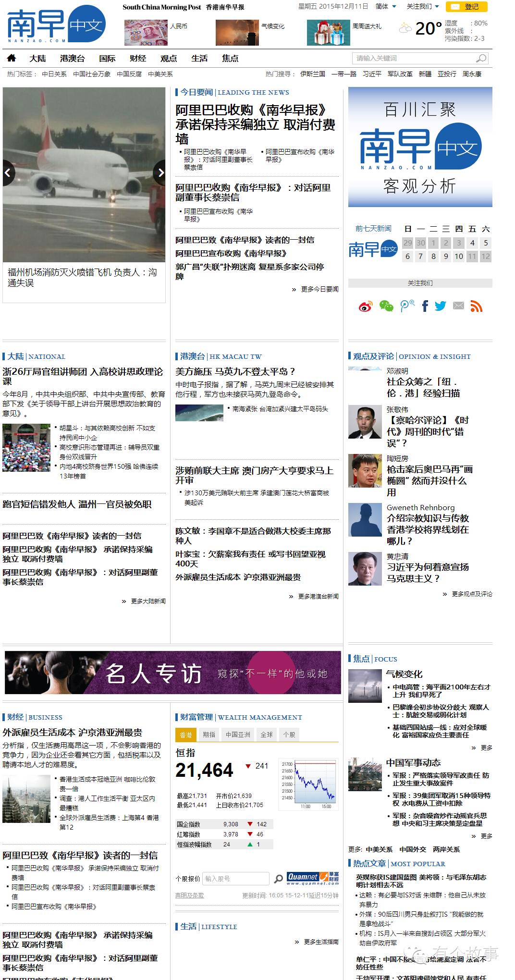Open the Facebook follow icon
515x980 pixels.
pos(425,306)
